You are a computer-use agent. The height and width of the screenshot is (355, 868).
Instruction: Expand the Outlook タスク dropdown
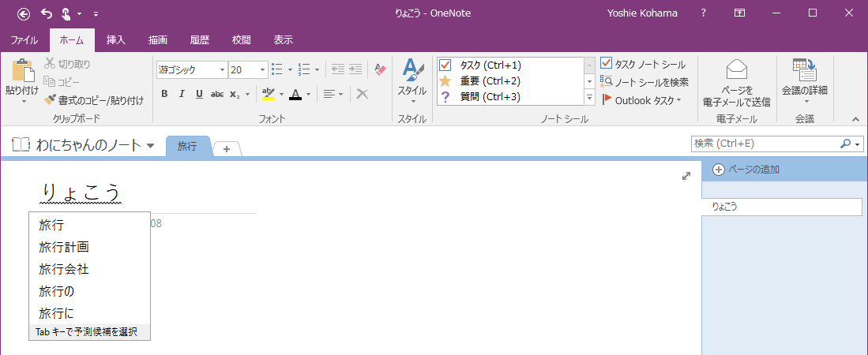(678, 100)
